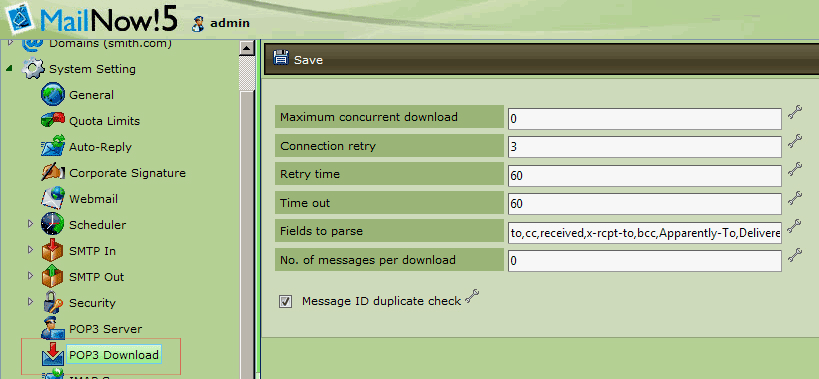
Task: Open the Auto-Reply icon
Action: coord(53,146)
